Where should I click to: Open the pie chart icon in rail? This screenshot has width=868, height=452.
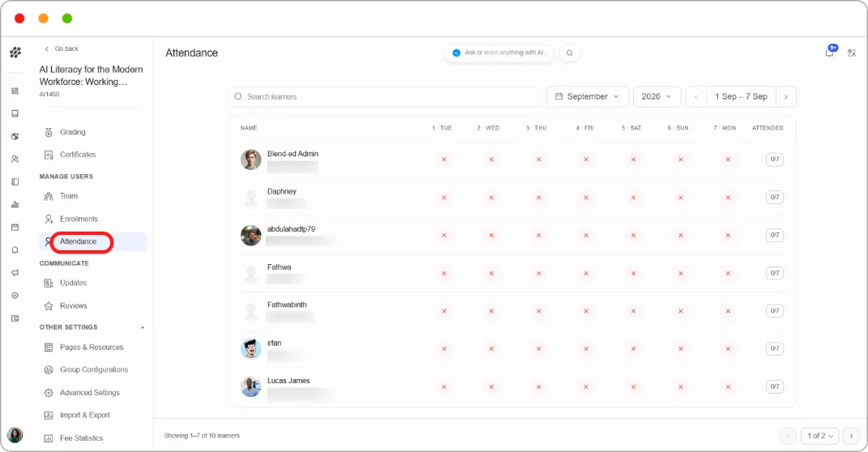click(x=15, y=136)
